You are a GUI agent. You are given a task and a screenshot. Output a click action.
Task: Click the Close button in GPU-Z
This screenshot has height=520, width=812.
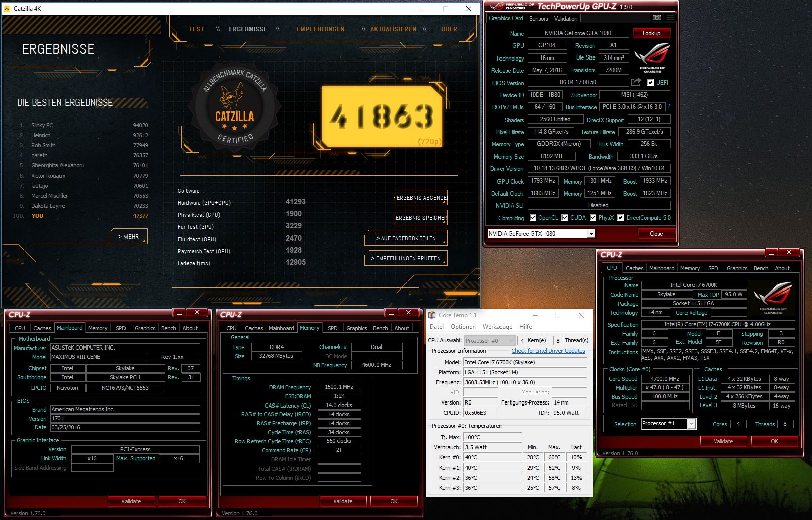point(656,234)
